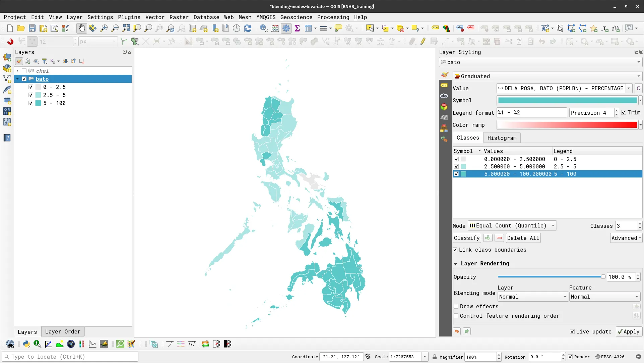Expand the chel layer group
Image resolution: width=644 pixels, height=363 pixels.
coord(17,71)
